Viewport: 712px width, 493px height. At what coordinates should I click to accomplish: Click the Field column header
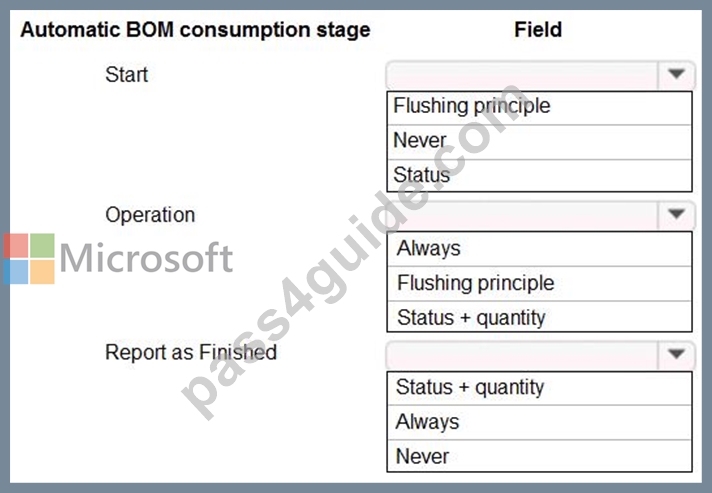538,30
